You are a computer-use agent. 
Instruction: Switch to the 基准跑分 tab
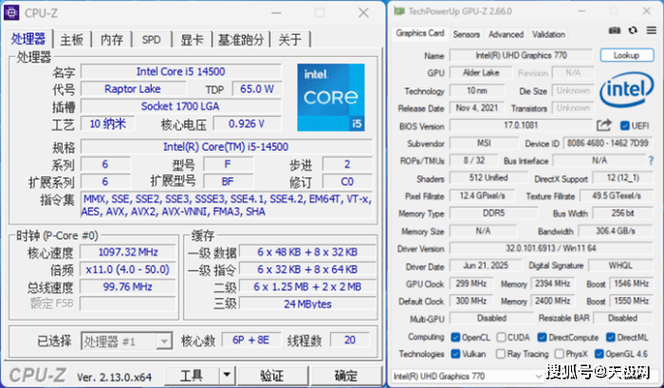[x=241, y=40]
